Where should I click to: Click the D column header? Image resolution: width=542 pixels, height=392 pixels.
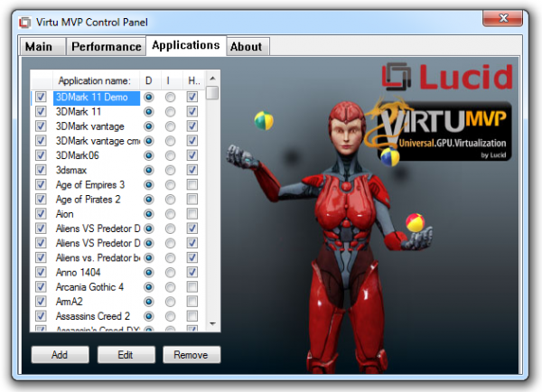(x=150, y=80)
